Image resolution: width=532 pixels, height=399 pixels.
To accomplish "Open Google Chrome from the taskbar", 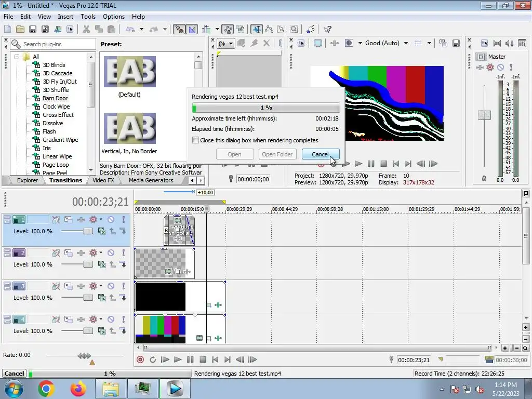I will click(x=46, y=389).
